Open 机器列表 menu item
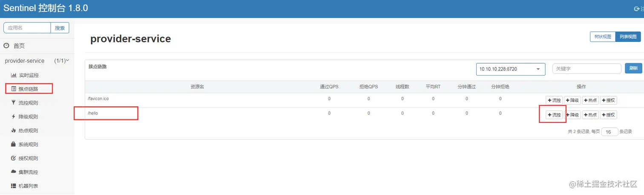The width and height of the screenshot is (644, 195). click(x=29, y=186)
